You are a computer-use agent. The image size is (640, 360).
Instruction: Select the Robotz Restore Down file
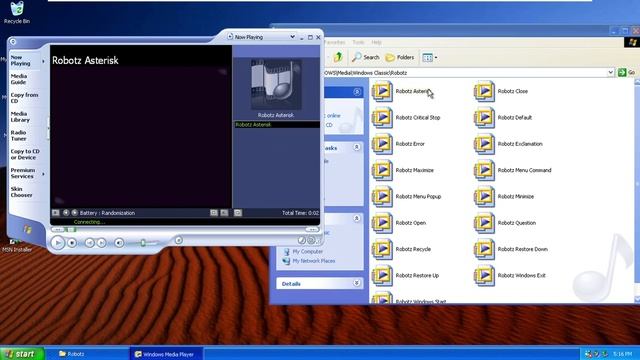point(511,249)
